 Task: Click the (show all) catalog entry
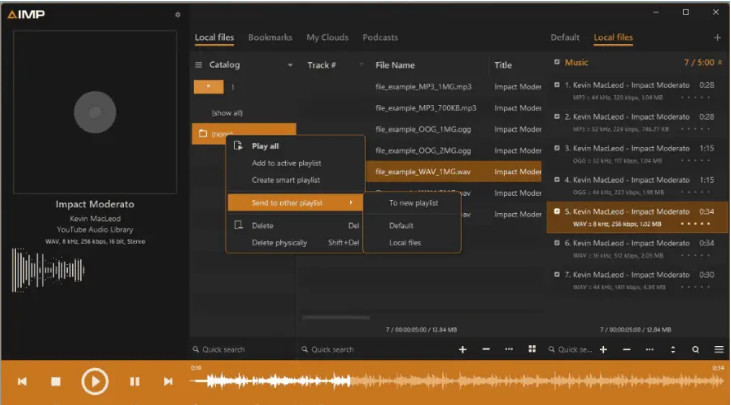(x=227, y=113)
